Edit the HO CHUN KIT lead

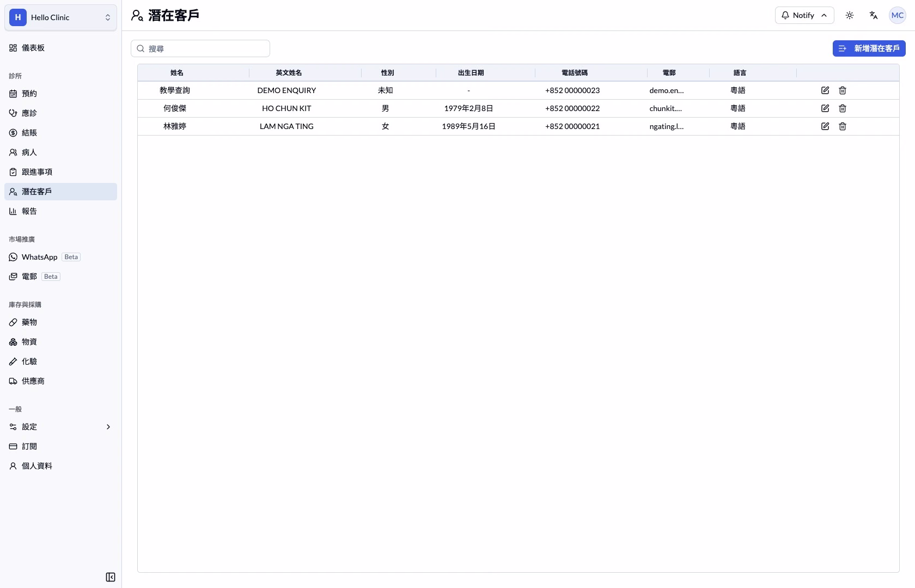tap(825, 108)
